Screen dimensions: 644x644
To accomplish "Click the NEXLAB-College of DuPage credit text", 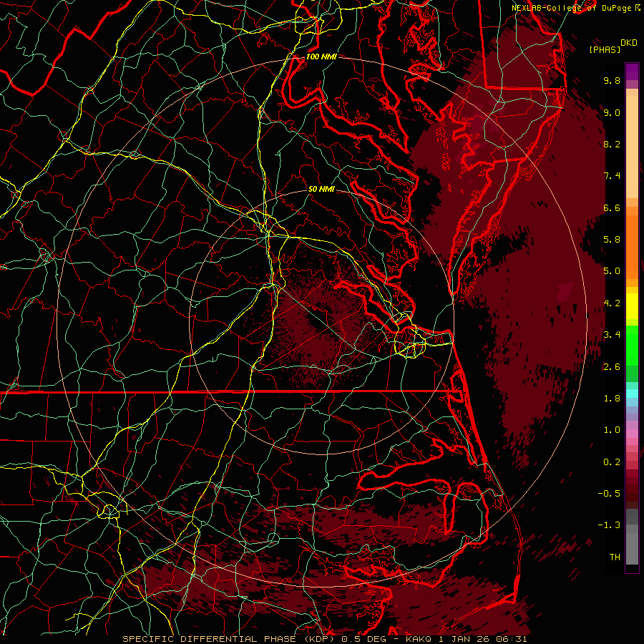I will coord(571,8).
